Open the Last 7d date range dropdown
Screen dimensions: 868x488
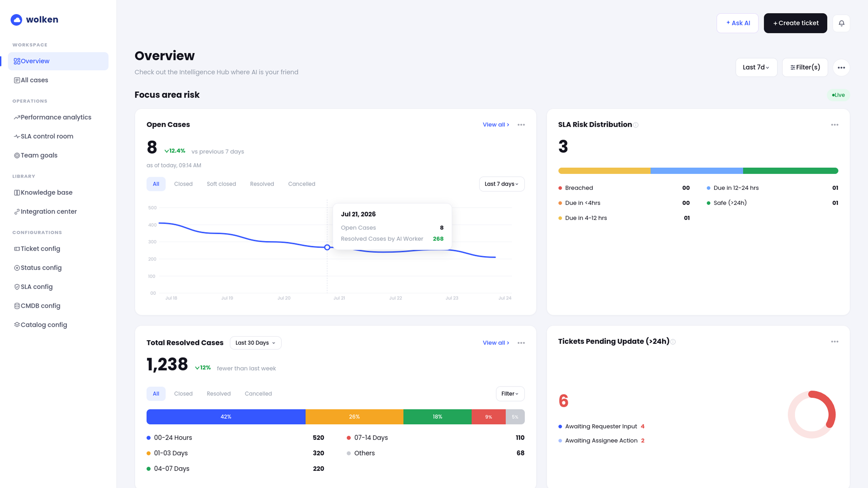click(756, 67)
